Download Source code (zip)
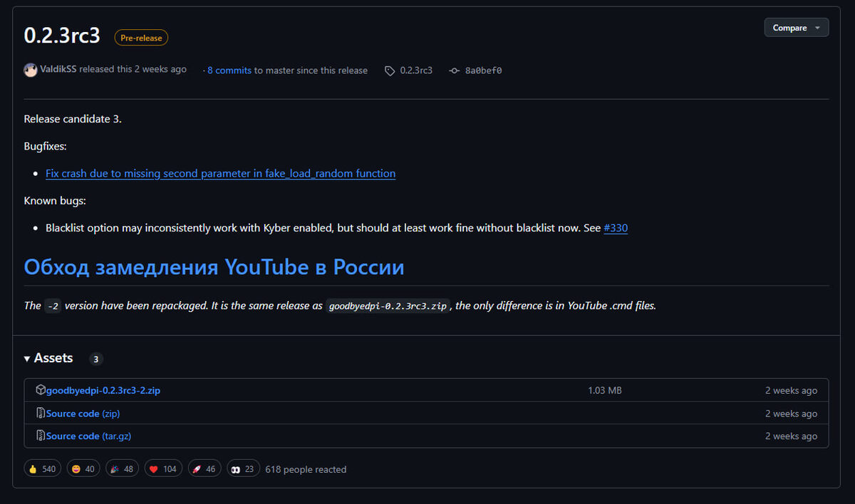This screenshot has width=855, height=504. pyautogui.click(x=83, y=413)
